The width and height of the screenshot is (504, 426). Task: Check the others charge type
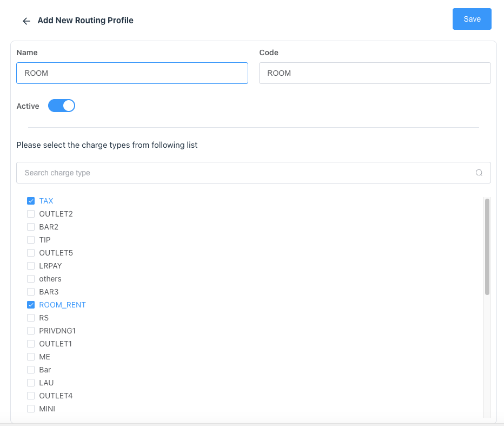point(31,278)
